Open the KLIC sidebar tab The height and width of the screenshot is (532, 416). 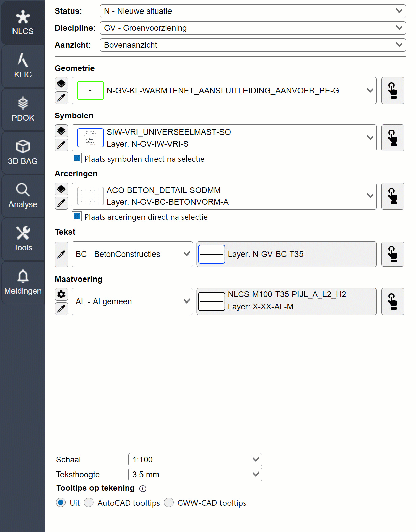click(x=23, y=66)
